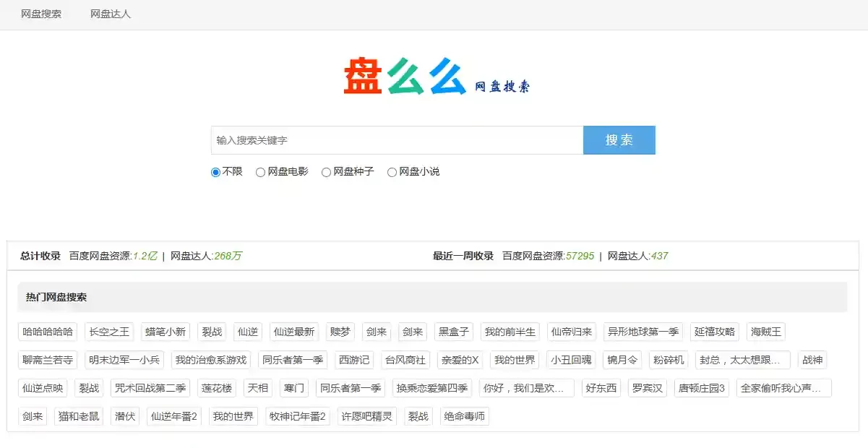Screen dimensions: 868x448
Task: Select the 猫和老鼠 search tag
Action: coord(79,416)
